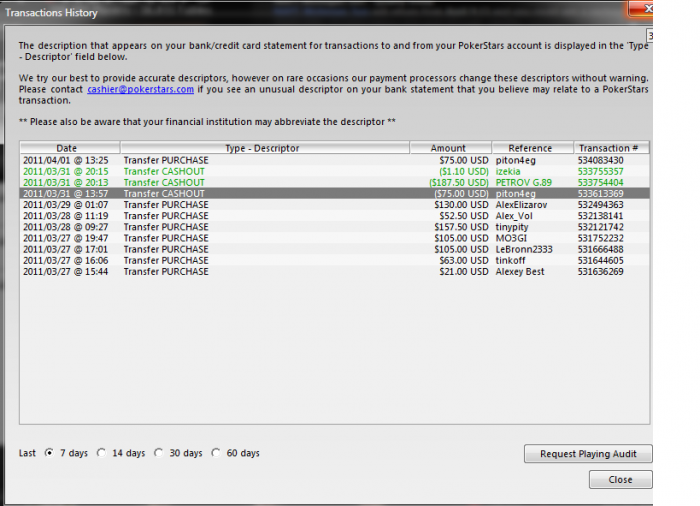The height and width of the screenshot is (506, 700).
Task: Click the $63.00 USD amount cell
Action: [464, 260]
